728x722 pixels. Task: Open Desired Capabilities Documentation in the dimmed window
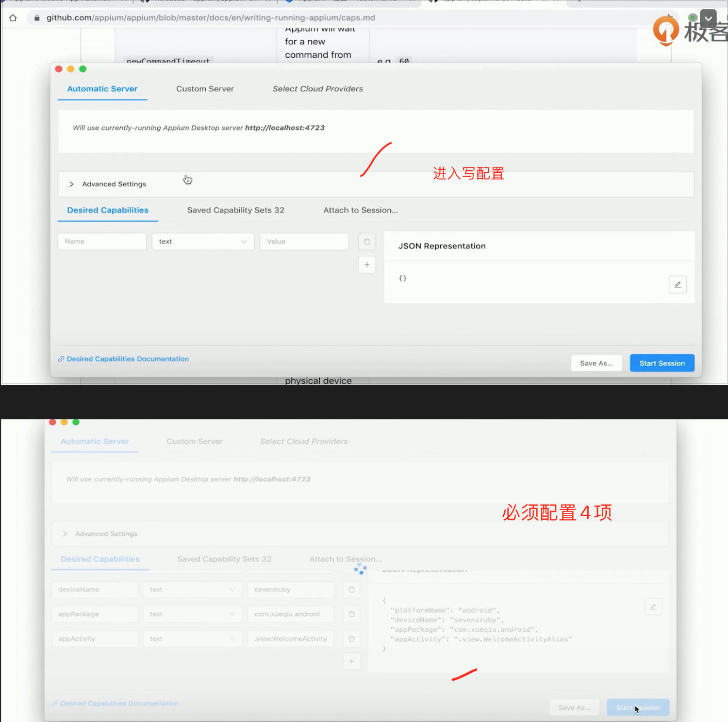tap(115, 703)
